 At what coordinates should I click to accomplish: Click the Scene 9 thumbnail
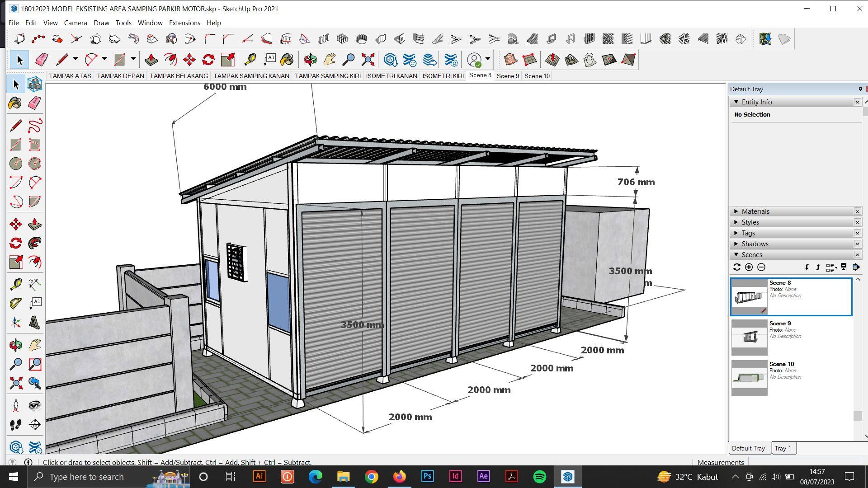click(749, 337)
